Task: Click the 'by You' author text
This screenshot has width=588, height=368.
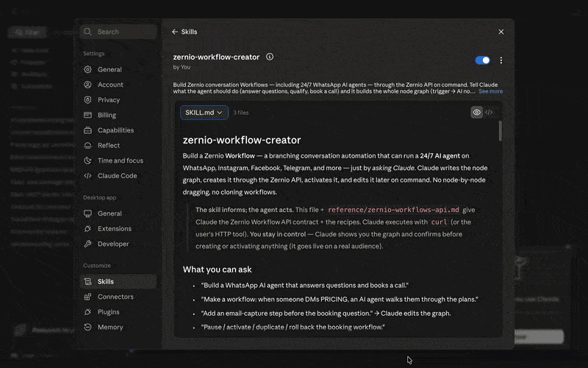Action: coord(182,67)
